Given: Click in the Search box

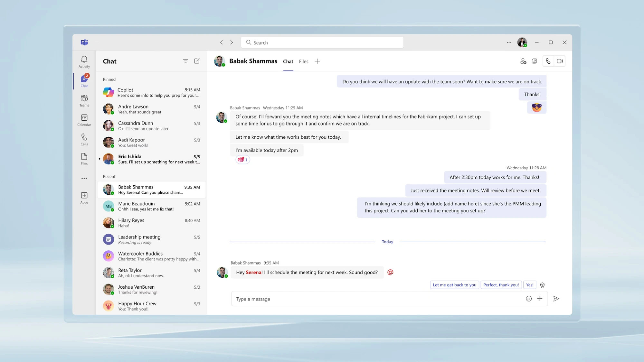Looking at the screenshot, I should click(322, 42).
